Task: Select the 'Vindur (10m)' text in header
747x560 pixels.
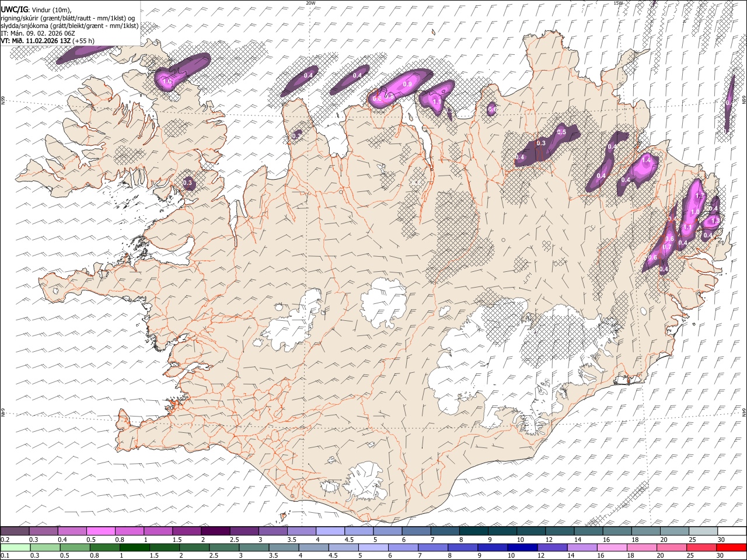Action: pyautogui.click(x=51, y=9)
